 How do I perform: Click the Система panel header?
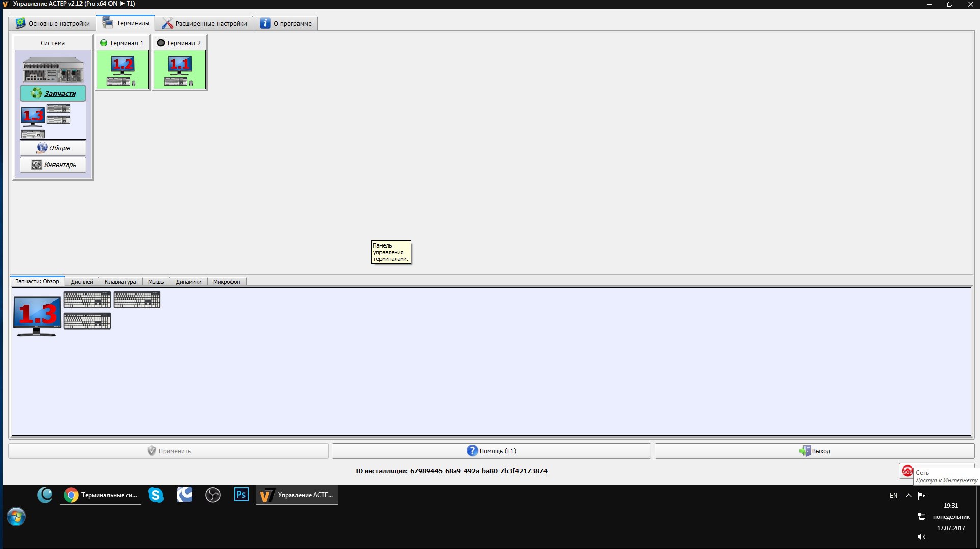[x=53, y=43]
